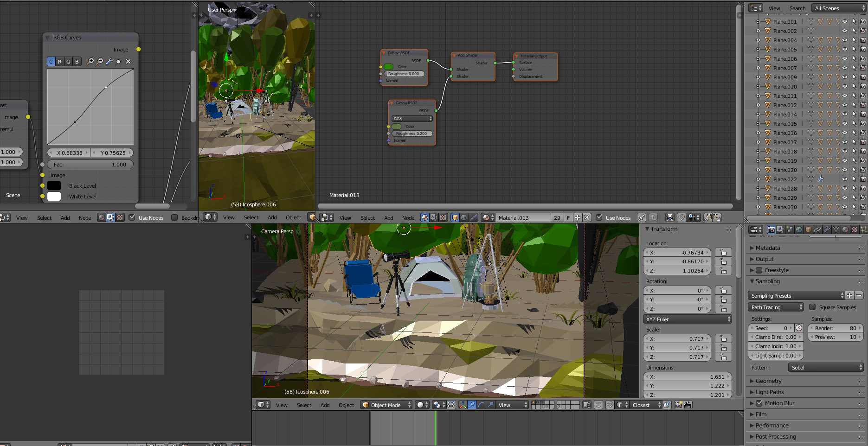868x446 pixels.
Task: Open the Sampling Presets dropdown
Action: (x=797, y=296)
